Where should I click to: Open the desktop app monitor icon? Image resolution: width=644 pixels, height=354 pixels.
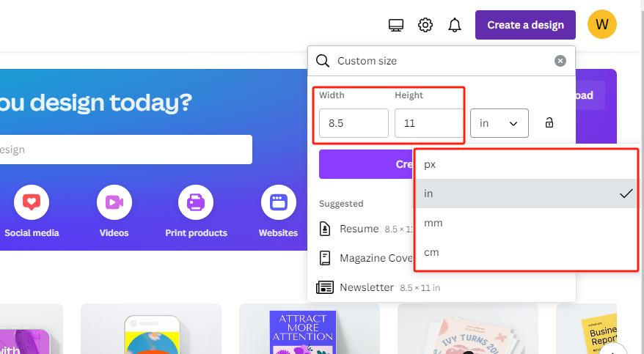coord(396,25)
